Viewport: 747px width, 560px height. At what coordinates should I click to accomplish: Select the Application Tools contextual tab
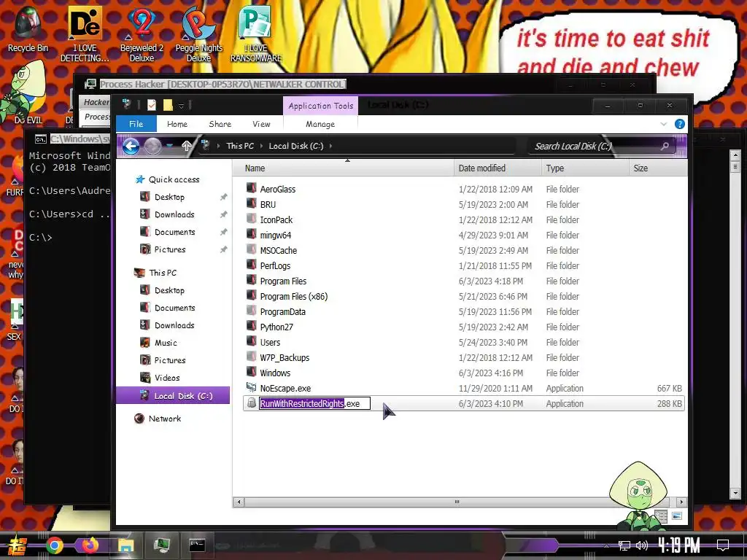coord(321,106)
